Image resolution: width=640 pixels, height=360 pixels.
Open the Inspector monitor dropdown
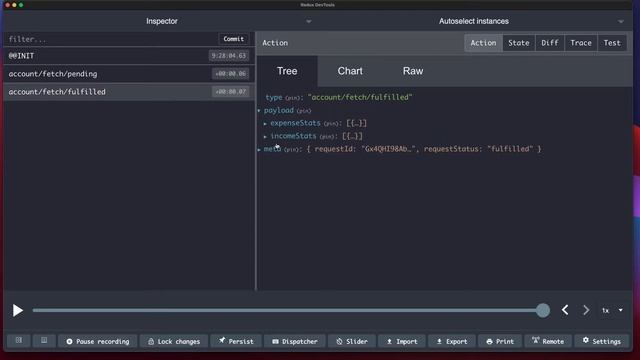[162, 21]
